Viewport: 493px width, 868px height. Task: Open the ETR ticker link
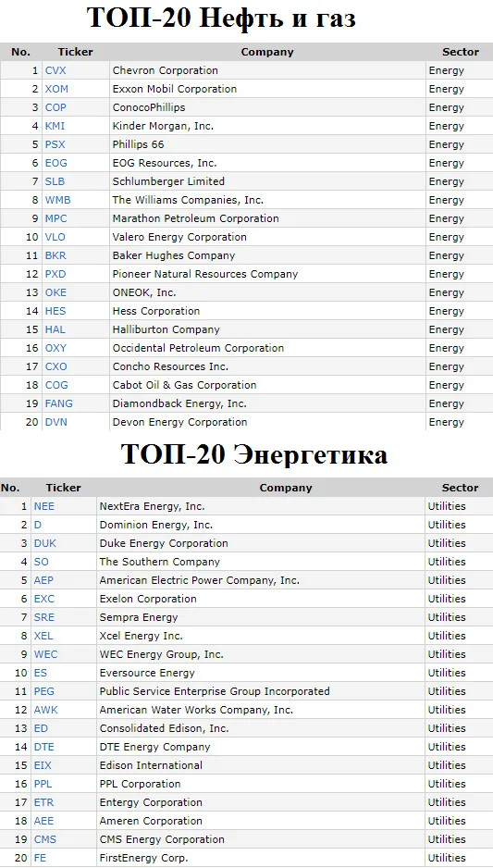[x=43, y=802]
